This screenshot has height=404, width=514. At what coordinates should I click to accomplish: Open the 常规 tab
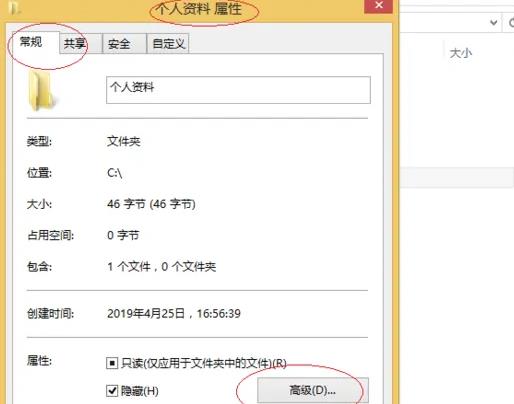point(35,42)
